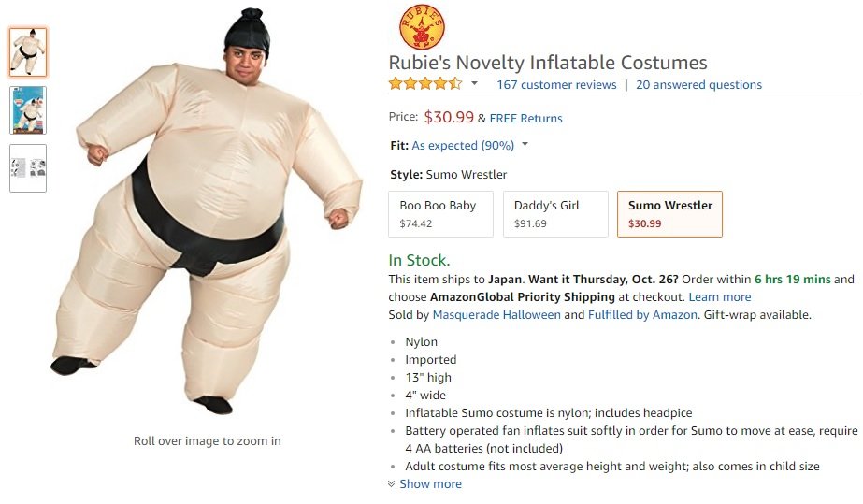Image resolution: width=863 pixels, height=504 pixels.
Task: Open the rating breakdown dropdown arrow
Action: pos(474,83)
